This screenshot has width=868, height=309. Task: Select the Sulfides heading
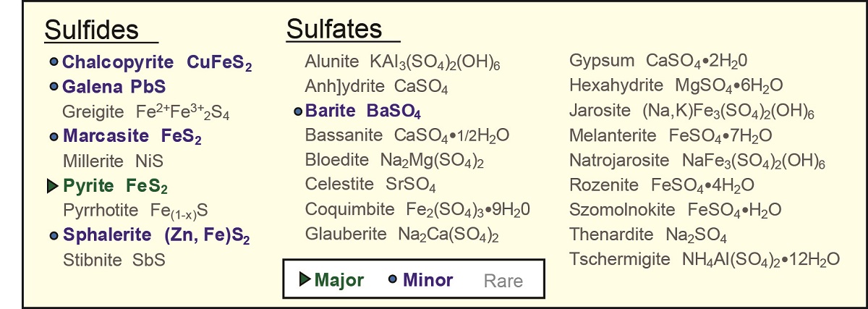tap(91, 30)
